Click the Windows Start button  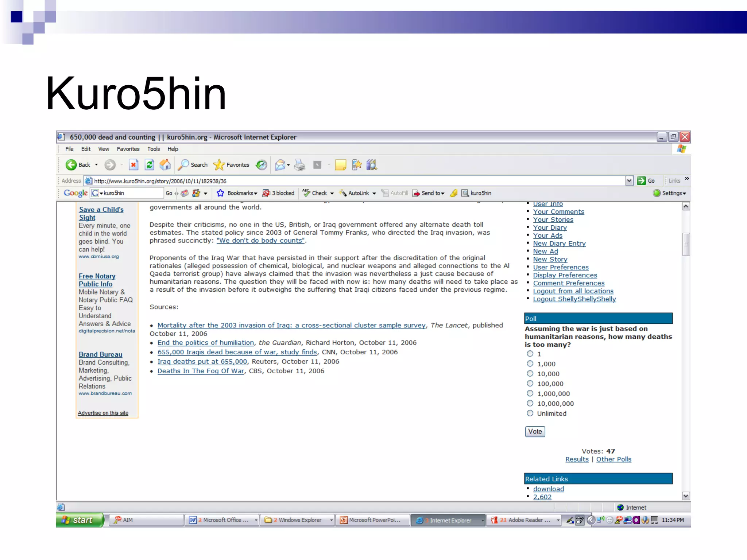pos(80,520)
